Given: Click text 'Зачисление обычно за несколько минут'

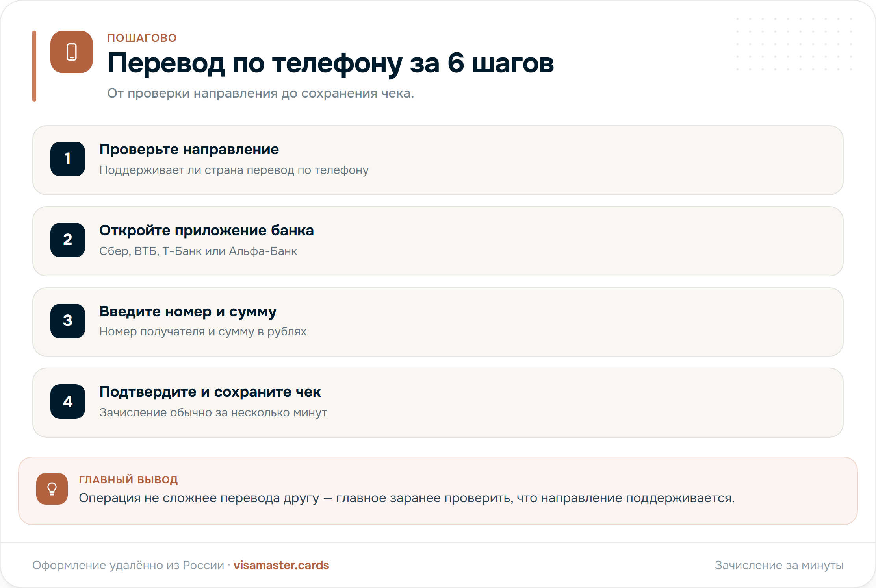Looking at the screenshot, I should 213,412.
